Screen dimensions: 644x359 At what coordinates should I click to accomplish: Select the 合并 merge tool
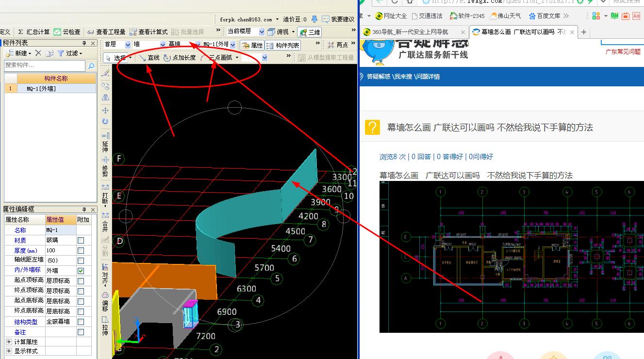106,222
